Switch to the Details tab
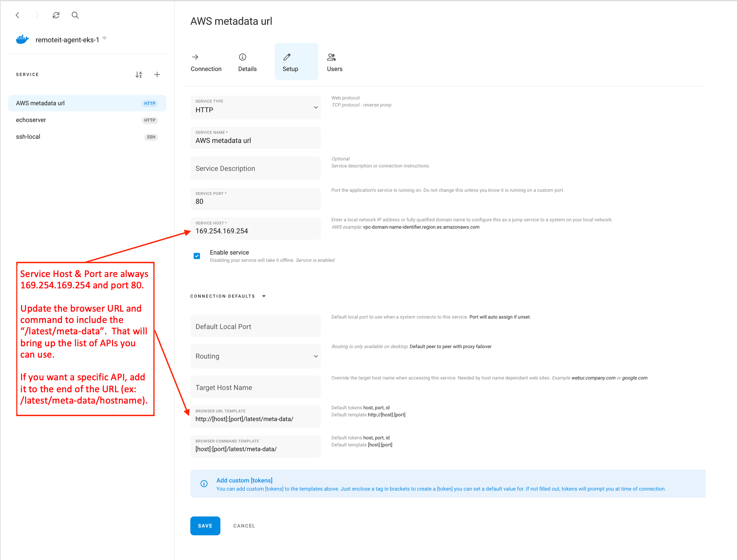The height and width of the screenshot is (560, 737). tap(248, 62)
